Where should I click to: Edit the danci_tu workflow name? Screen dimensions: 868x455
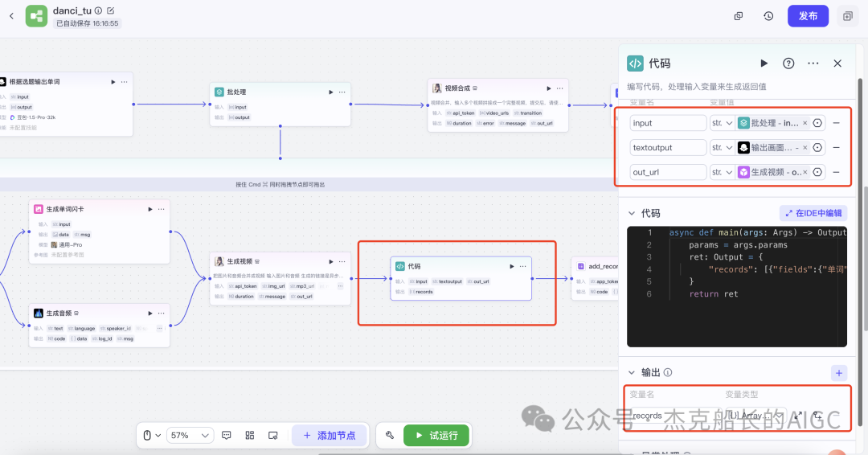(110, 10)
